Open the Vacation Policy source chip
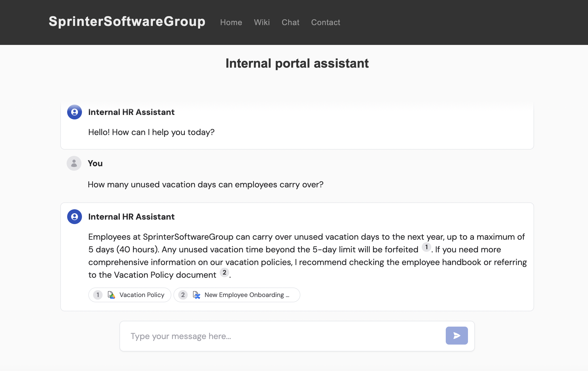 130,295
